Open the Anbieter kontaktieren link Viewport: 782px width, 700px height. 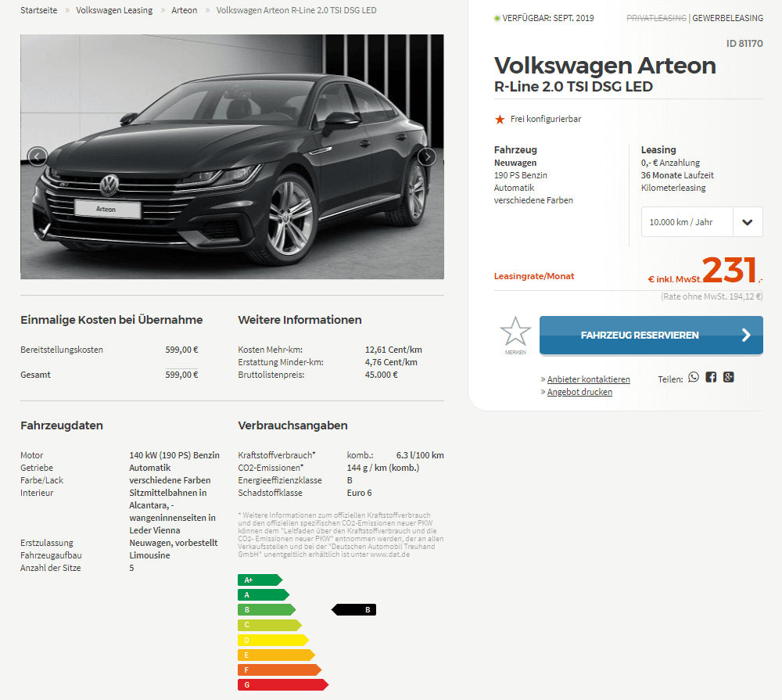(x=589, y=379)
